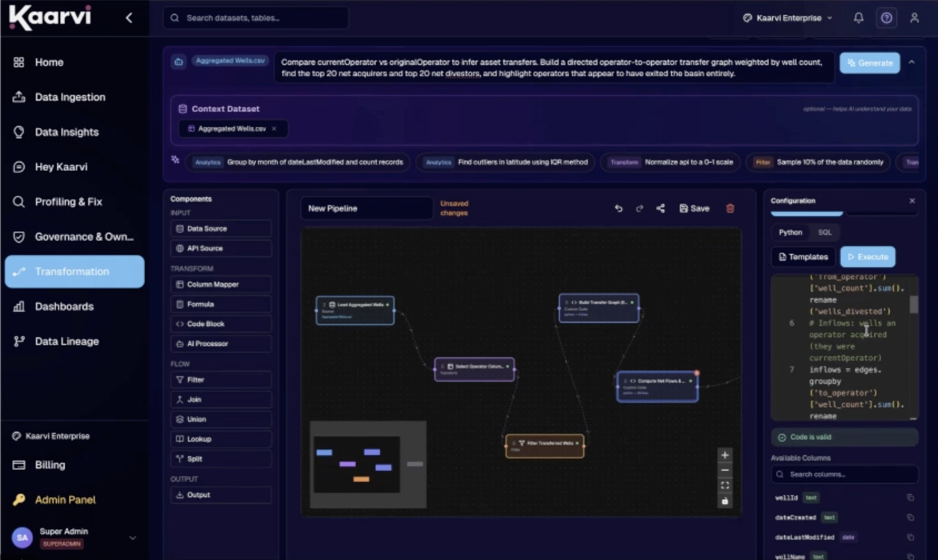Click the share pipeline icon
Screen dimensions: 938x560
point(660,208)
